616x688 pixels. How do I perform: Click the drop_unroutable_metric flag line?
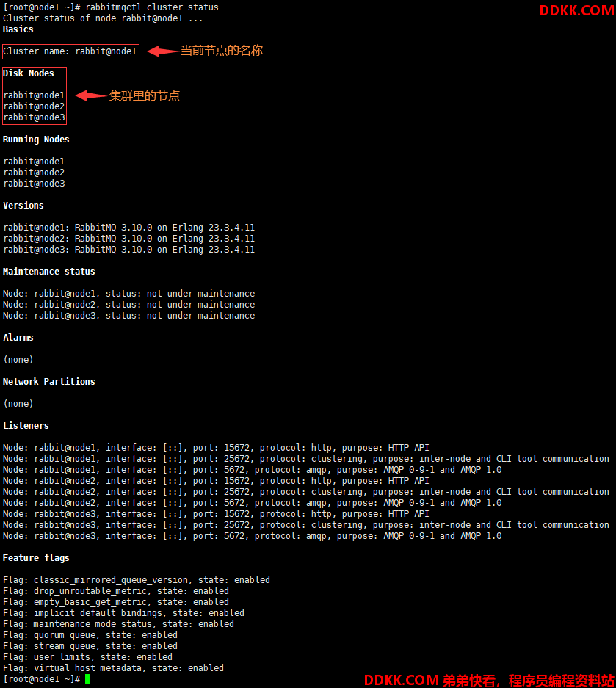click(x=116, y=590)
